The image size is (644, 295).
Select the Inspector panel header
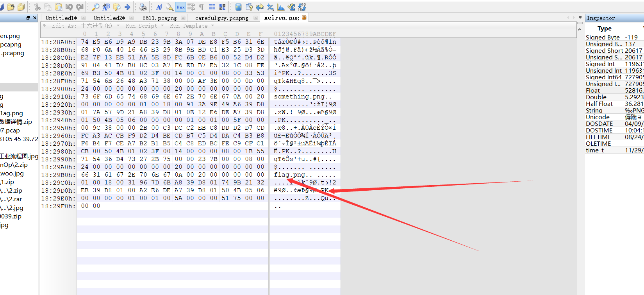coord(614,18)
